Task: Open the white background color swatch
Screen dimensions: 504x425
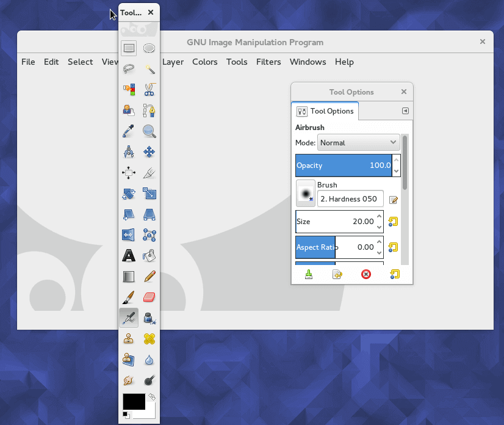Action: point(151,414)
